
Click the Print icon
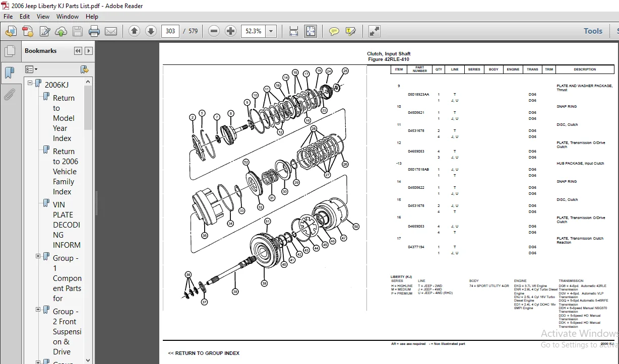[x=94, y=31]
